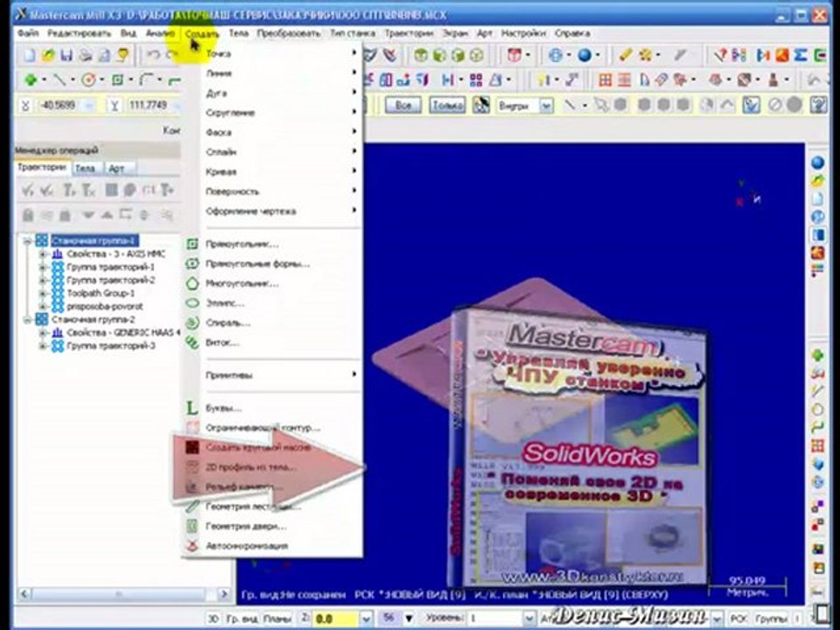Expand Свойства - 3 - AXIS HMC node
The height and width of the screenshot is (630, 840).
pyautogui.click(x=43, y=254)
